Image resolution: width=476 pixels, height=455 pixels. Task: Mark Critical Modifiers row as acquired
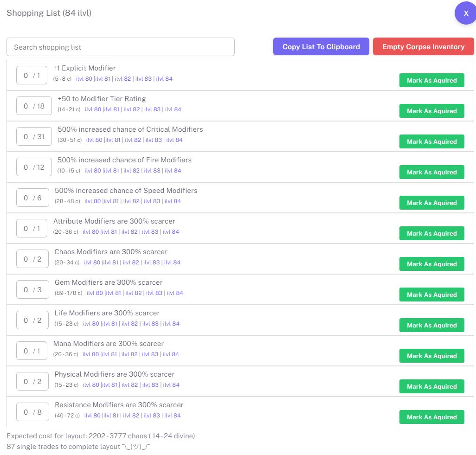coord(431,141)
